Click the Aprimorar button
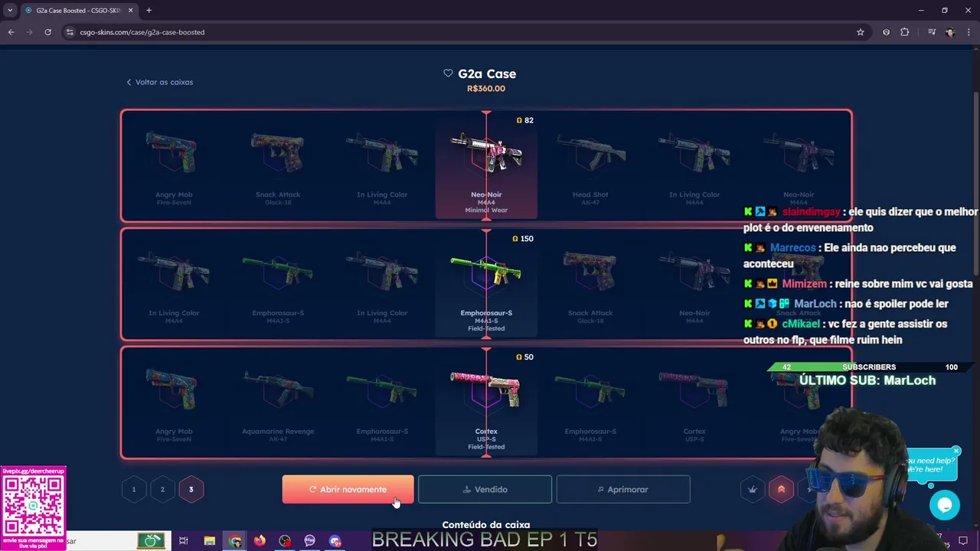 (x=623, y=489)
